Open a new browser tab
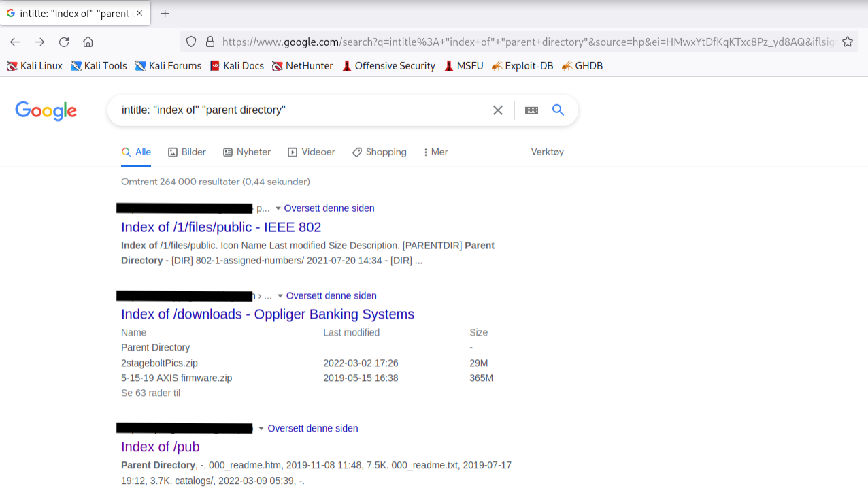This screenshot has height=503, width=868. 165,14
